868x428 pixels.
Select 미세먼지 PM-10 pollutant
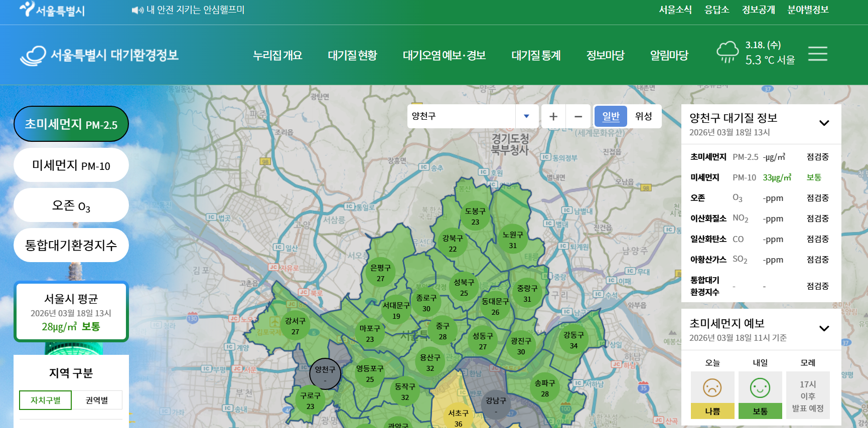click(x=71, y=165)
